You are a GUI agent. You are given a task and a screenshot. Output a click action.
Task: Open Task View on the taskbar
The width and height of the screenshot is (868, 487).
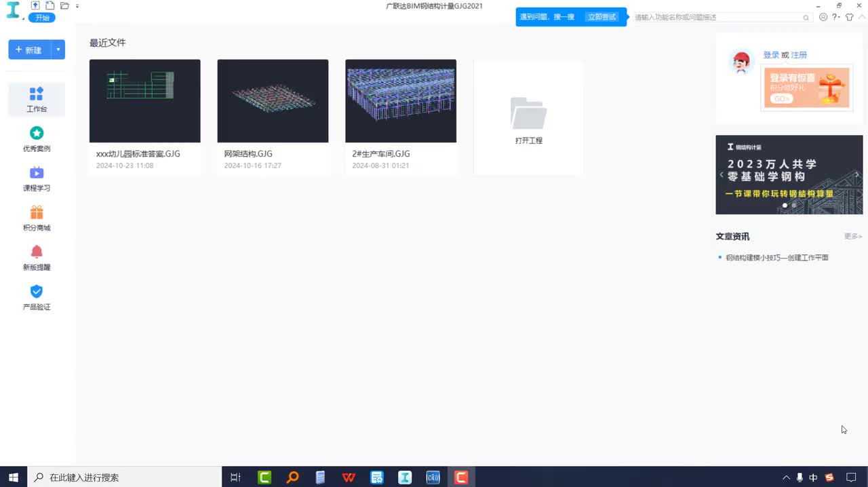(x=235, y=478)
